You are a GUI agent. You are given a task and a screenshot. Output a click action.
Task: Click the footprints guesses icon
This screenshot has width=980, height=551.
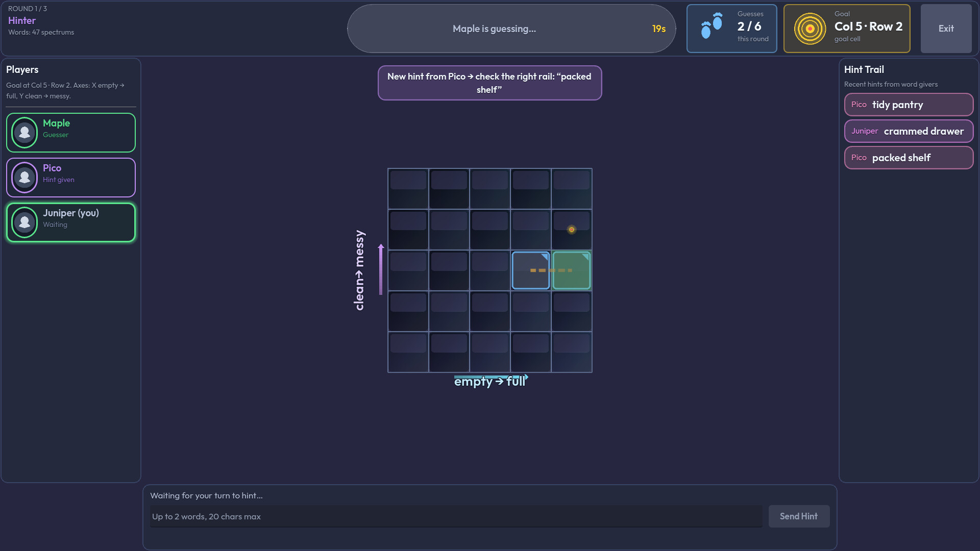coord(712,26)
